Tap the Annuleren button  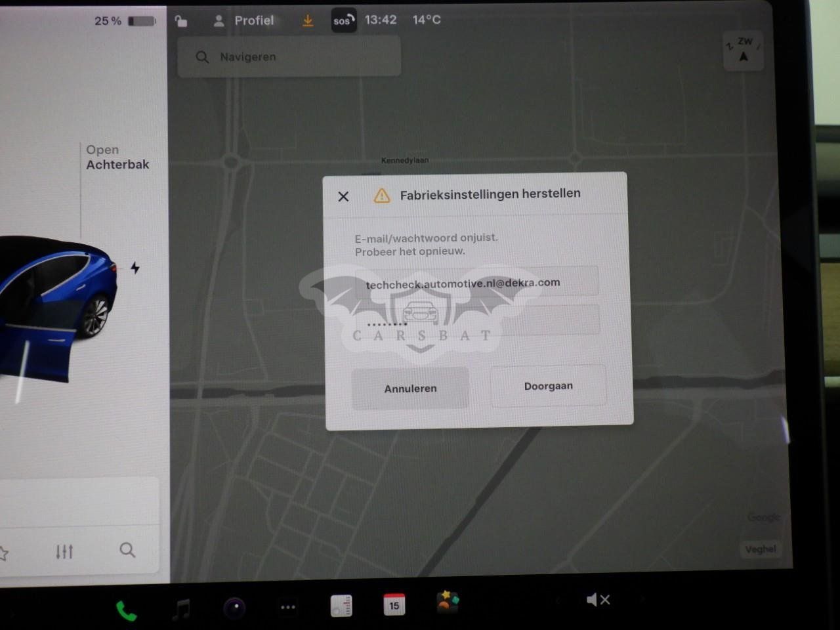(x=410, y=388)
